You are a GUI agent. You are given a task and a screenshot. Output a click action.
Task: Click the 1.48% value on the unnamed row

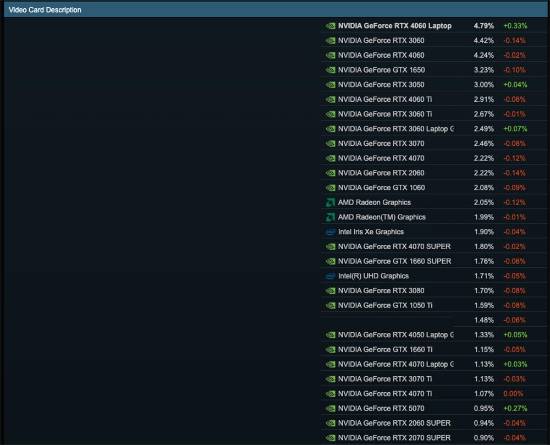click(484, 320)
